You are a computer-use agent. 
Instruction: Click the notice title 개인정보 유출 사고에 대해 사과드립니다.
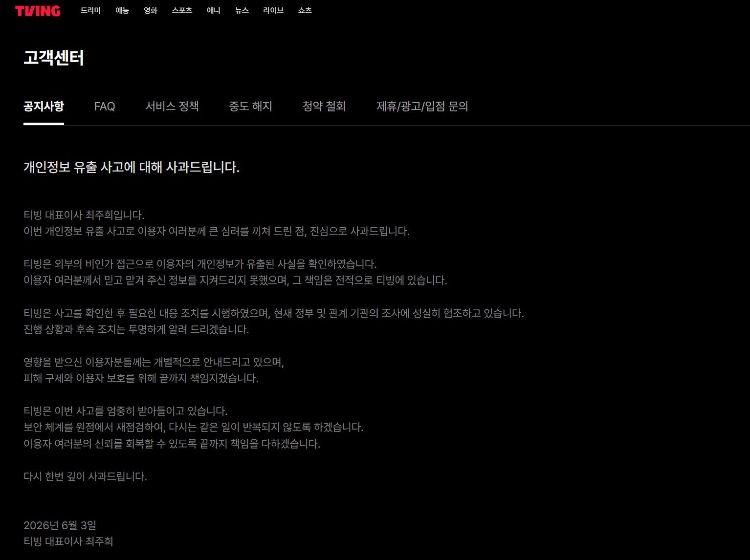point(132,168)
